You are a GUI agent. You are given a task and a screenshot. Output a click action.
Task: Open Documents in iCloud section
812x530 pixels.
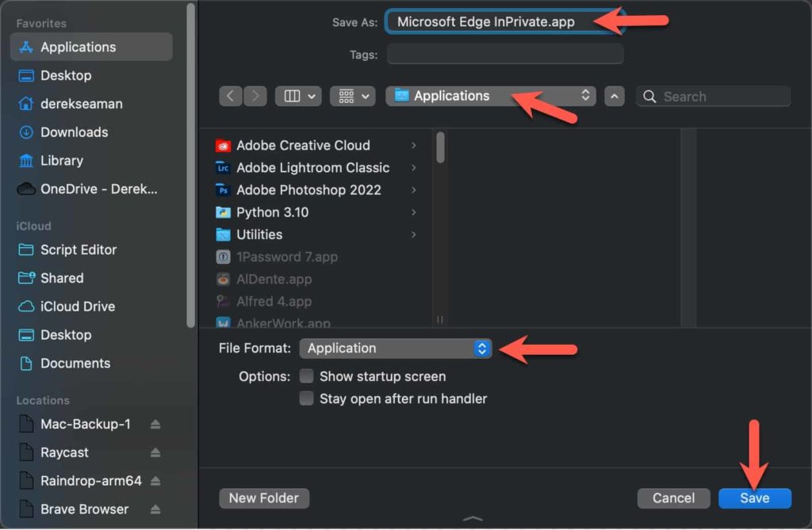pyautogui.click(x=91, y=364)
